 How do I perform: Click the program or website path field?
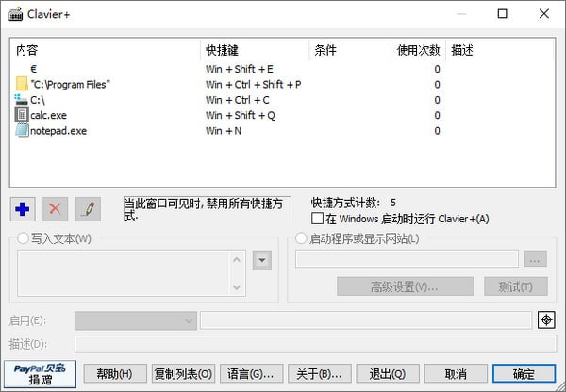click(x=407, y=259)
